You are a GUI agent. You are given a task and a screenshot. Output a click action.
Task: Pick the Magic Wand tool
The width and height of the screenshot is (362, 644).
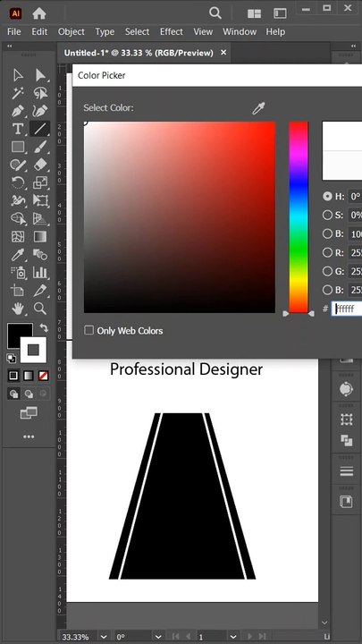point(18,93)
